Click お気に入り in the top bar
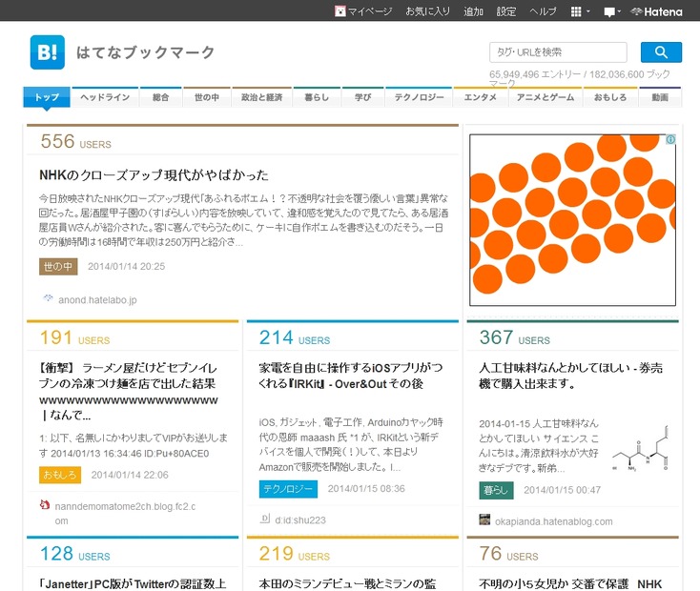700x591 pixels. [427, 11]
